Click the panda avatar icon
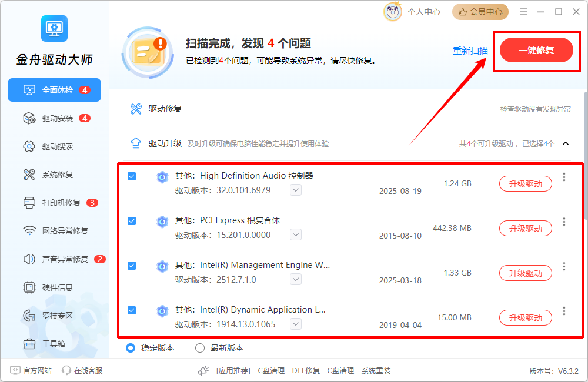The image size is (588, 382). coord(393,12)
